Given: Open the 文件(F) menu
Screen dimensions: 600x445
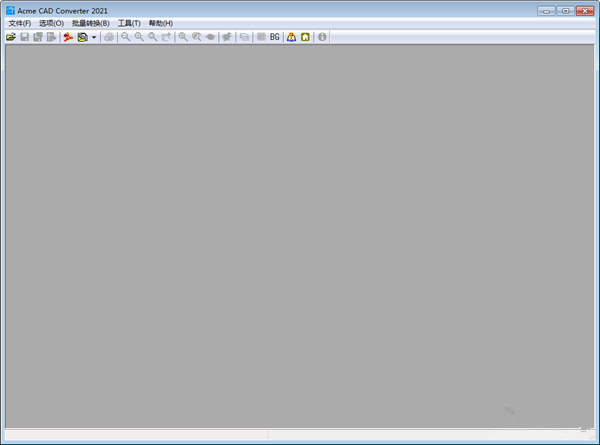Looking at the screenshot, I should point(19,23).
